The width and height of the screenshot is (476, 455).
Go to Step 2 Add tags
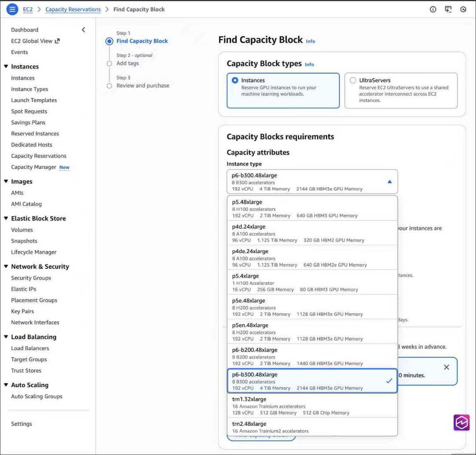coord(127,63)
